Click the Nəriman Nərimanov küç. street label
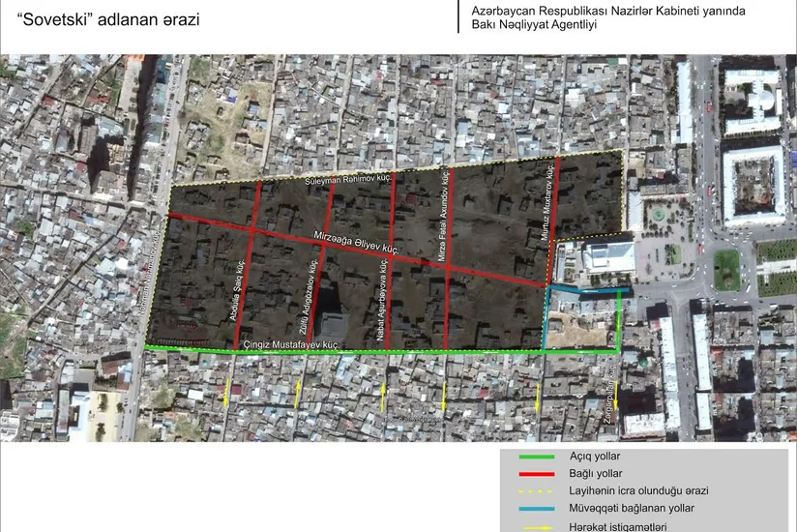Viewport: 797px width, 532px height. coord(150,273)
